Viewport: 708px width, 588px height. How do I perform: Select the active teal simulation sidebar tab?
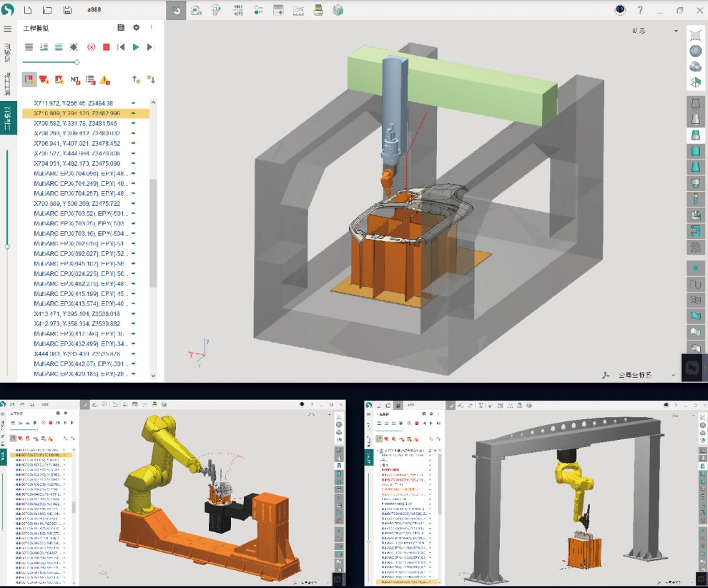pyautogui.click(x=8, y=119)
